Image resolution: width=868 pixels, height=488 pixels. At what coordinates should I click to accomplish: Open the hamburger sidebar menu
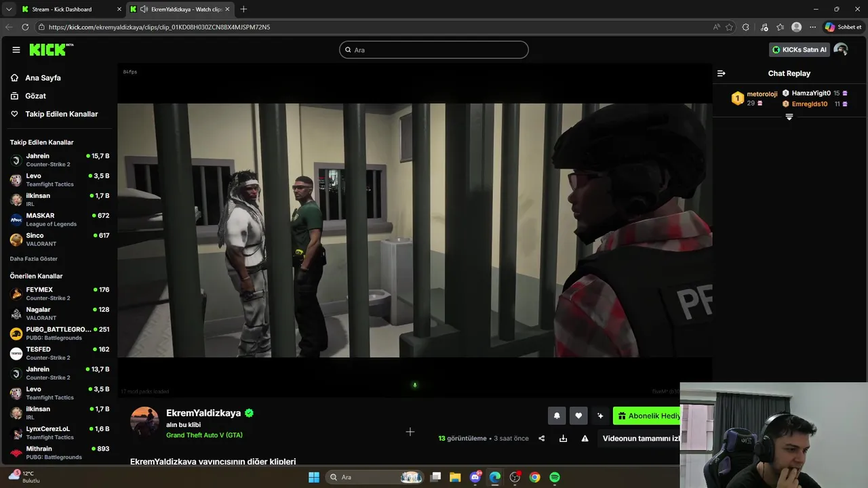(x=16, y=49)
